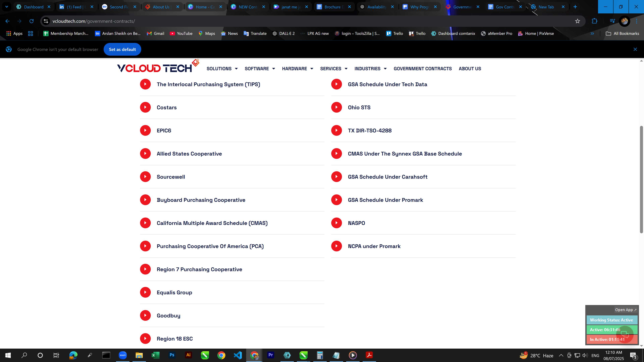Open All Bookmarks folder
This screenshot has width=644, height=362.
click(622, 34)
